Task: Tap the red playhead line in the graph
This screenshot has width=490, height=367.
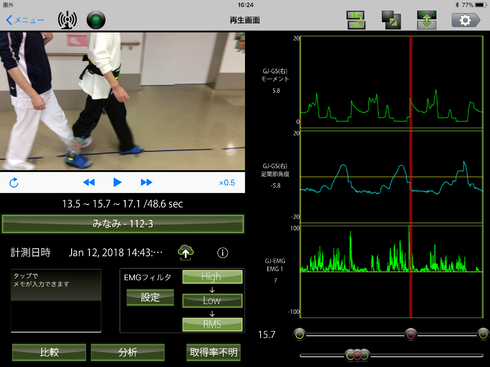Action: (411, 177)
